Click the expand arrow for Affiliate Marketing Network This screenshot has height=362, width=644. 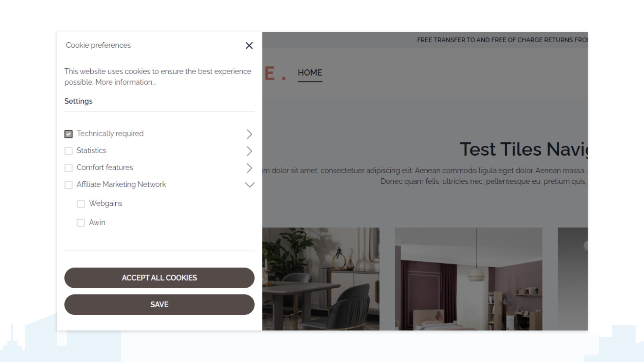coord(249,185)
